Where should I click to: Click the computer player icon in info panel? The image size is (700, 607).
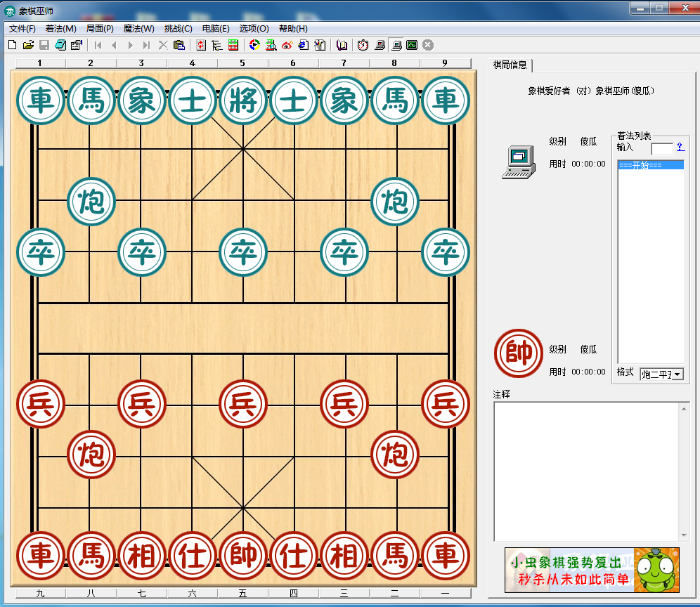518,162
